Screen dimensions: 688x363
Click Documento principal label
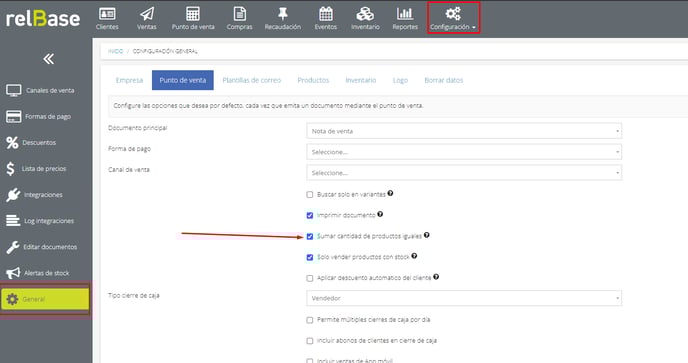[138, 128]
